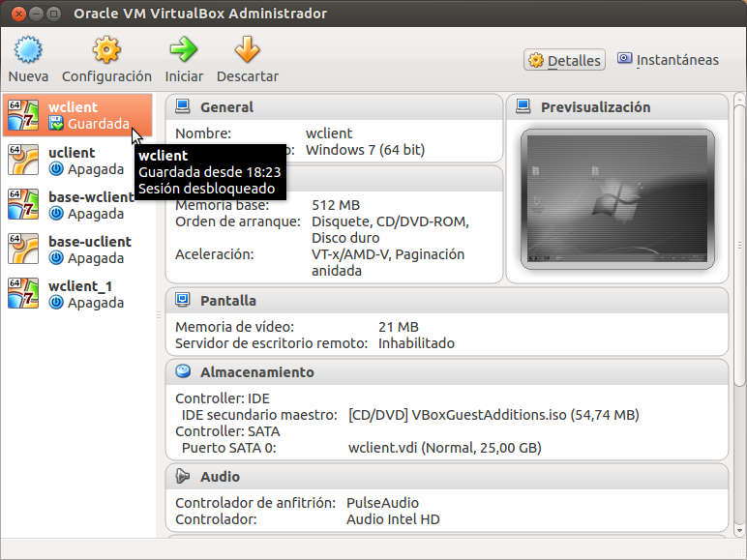Click the saved-state icon beside Guardada
Screen dimensions: 747x560
point(56,124)
